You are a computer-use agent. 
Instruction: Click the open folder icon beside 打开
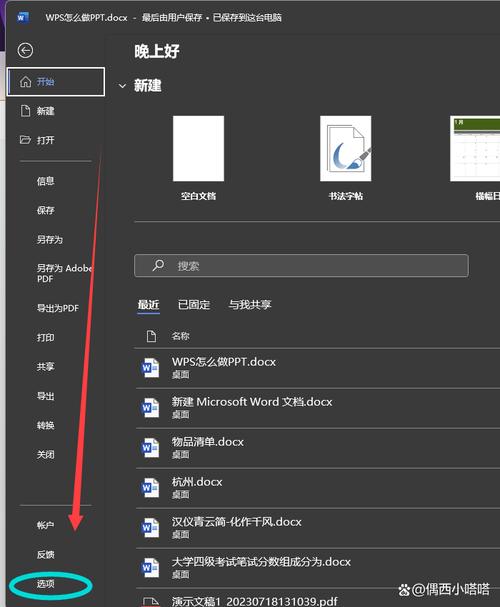click(x=25, y=140)
